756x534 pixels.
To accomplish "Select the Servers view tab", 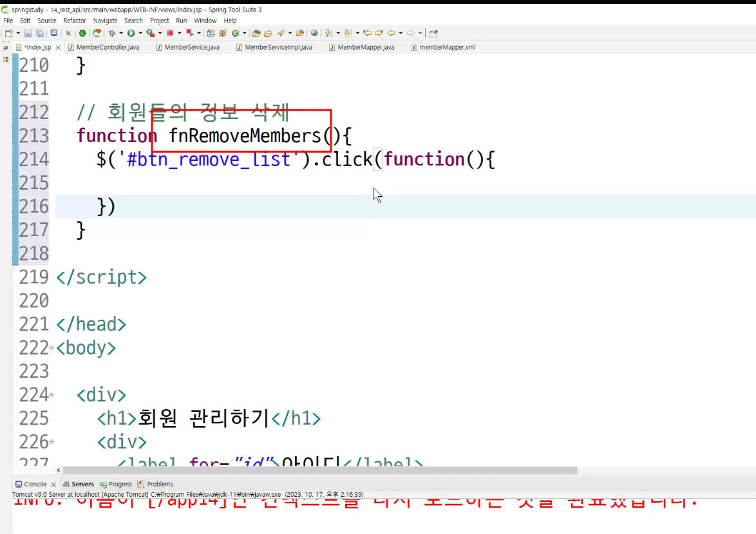I will (78, 484).
